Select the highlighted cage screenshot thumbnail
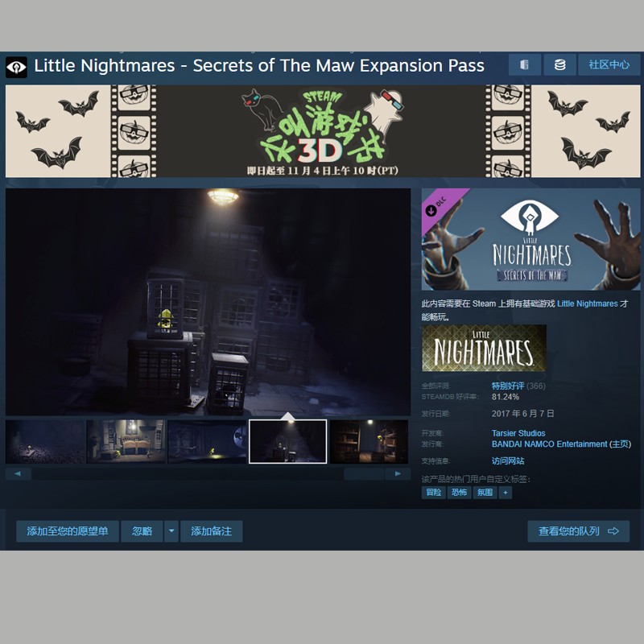The height and width of the screenshot is (644, 644). (288, 441)
